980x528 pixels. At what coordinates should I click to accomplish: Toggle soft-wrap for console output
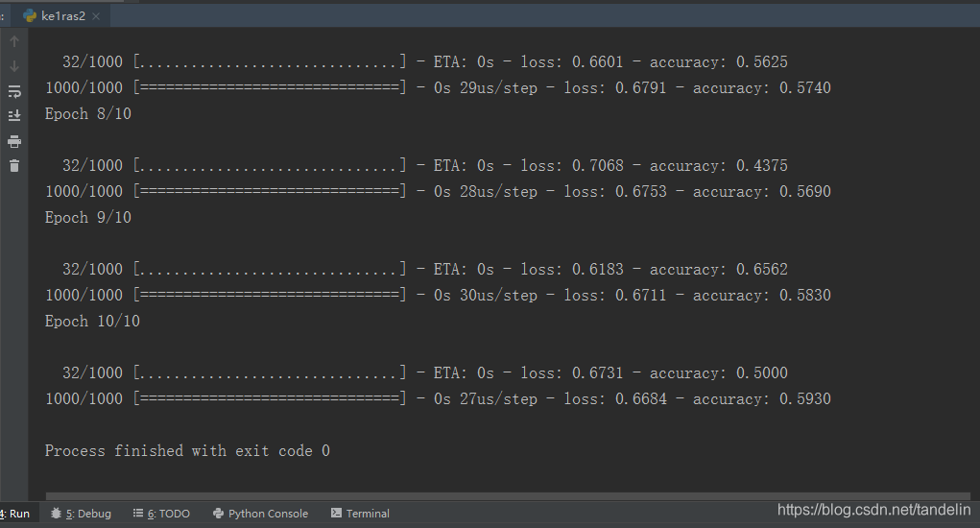(x=14, y=91)
